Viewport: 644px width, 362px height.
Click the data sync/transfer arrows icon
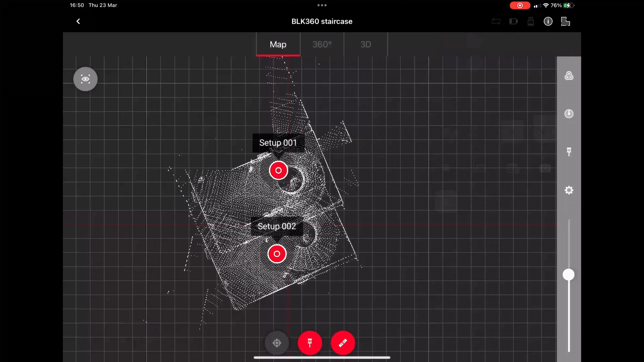click(x=496, y=21)
